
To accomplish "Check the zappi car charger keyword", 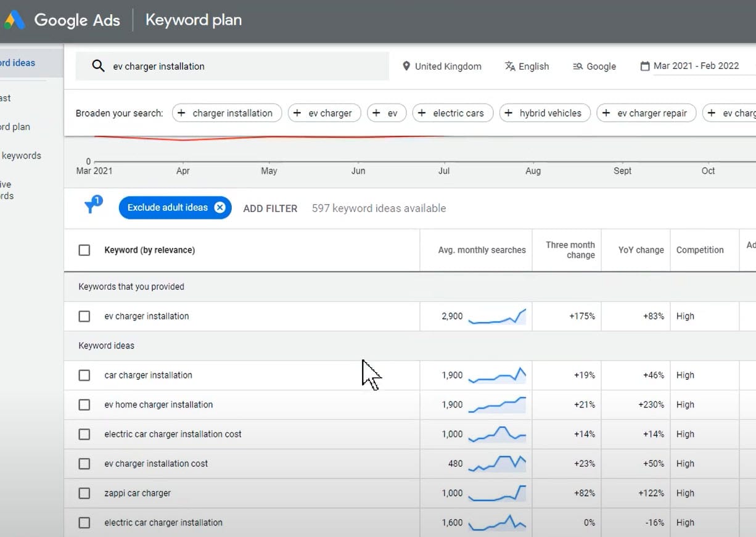I will point(84,493).
